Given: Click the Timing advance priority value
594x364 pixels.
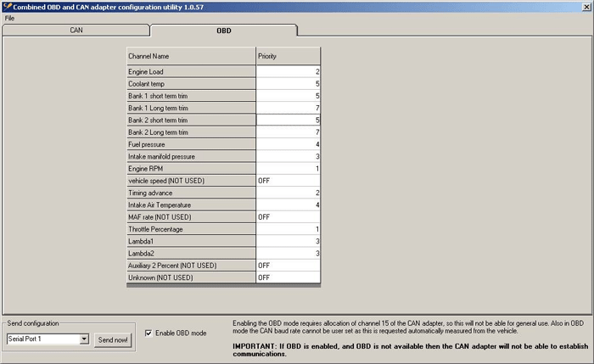Looking at the screenshot, I should coord(288,193).
